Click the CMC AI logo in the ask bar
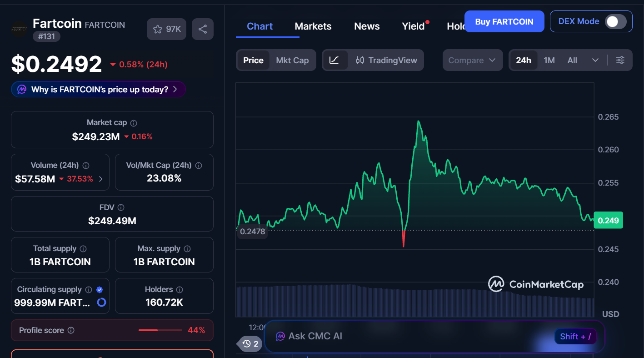Image resolution: width=644 pixels, height=358 pixels. coord(280,336)
